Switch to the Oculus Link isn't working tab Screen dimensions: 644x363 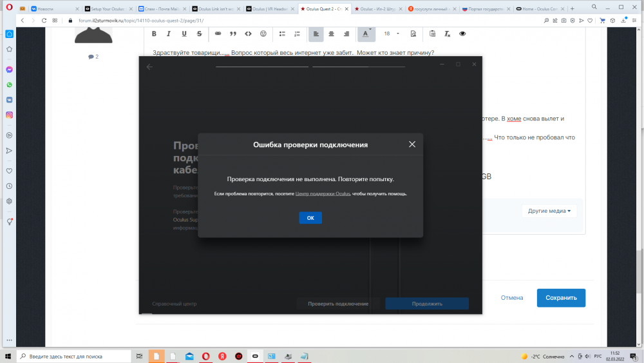click(x=216, y=8)
